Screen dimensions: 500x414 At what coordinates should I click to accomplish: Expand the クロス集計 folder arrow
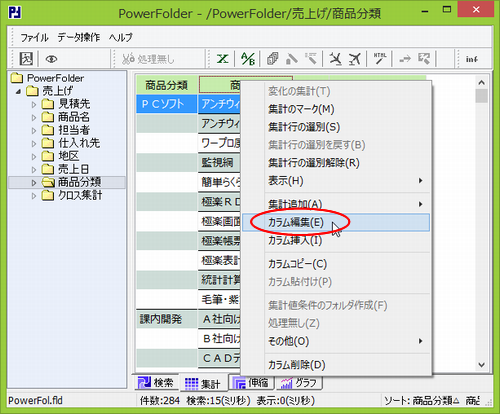[x=34, y=196]
